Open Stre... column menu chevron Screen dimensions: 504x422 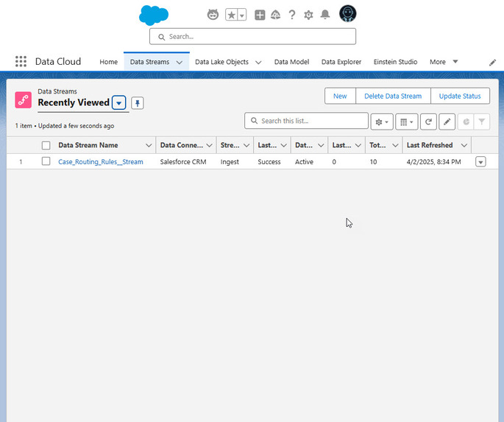pos(246,145)
